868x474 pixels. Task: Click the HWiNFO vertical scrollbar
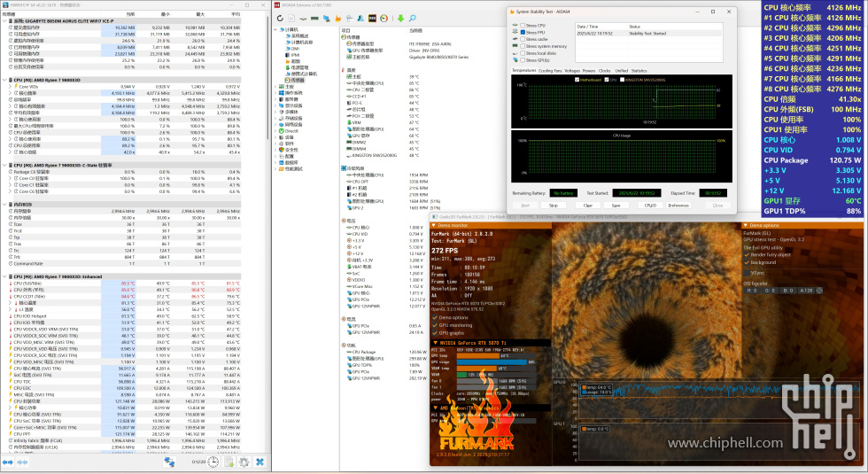[x=269, y=78]
